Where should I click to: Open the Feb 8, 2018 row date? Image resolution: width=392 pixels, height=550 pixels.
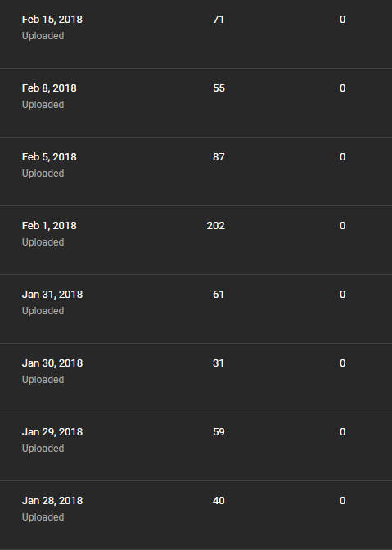coord(49,88)
